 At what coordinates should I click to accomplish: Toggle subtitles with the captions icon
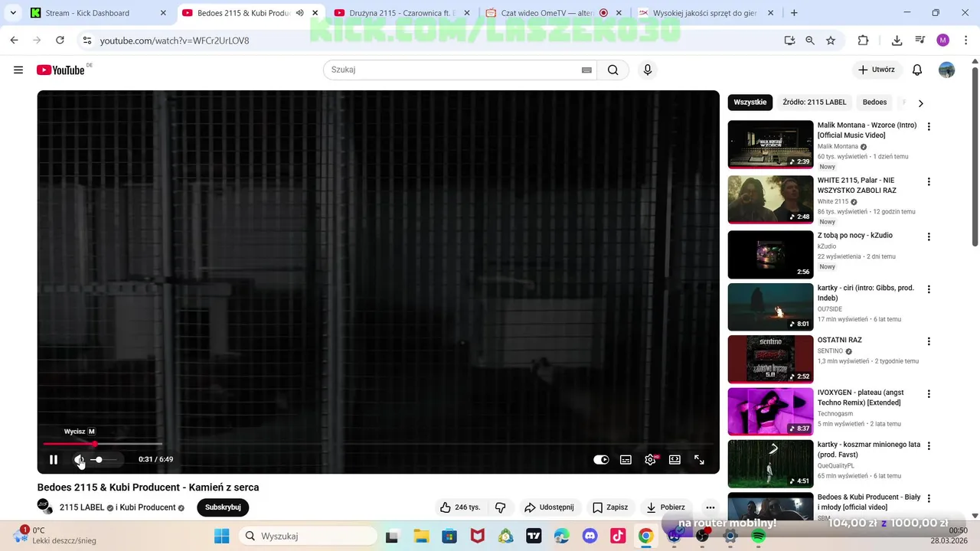[626, 460]
